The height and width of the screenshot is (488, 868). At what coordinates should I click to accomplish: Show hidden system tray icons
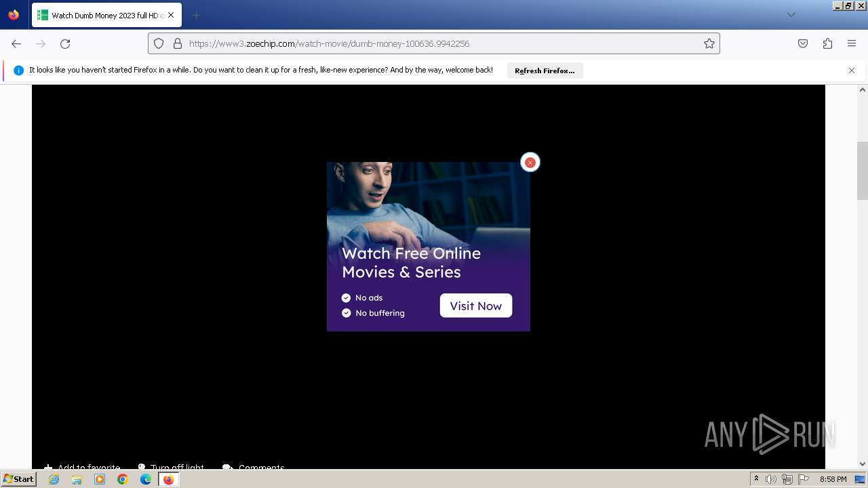pyautogui.click(x=756, y=479)
